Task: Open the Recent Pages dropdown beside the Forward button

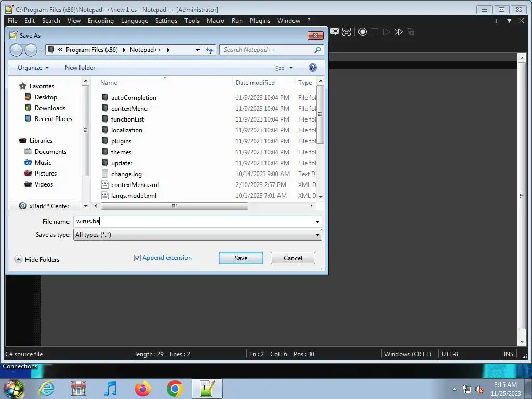Action: pos(41,50)
